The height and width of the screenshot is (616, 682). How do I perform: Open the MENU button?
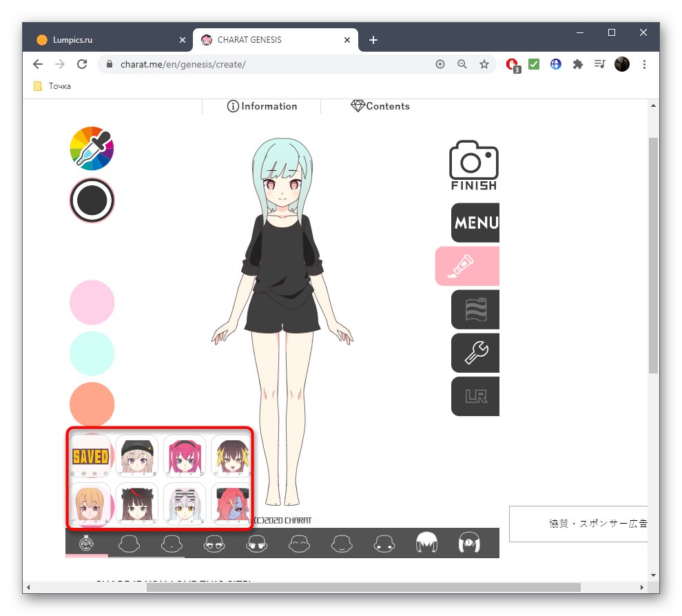pyautogui.click(x=475, y=223)
